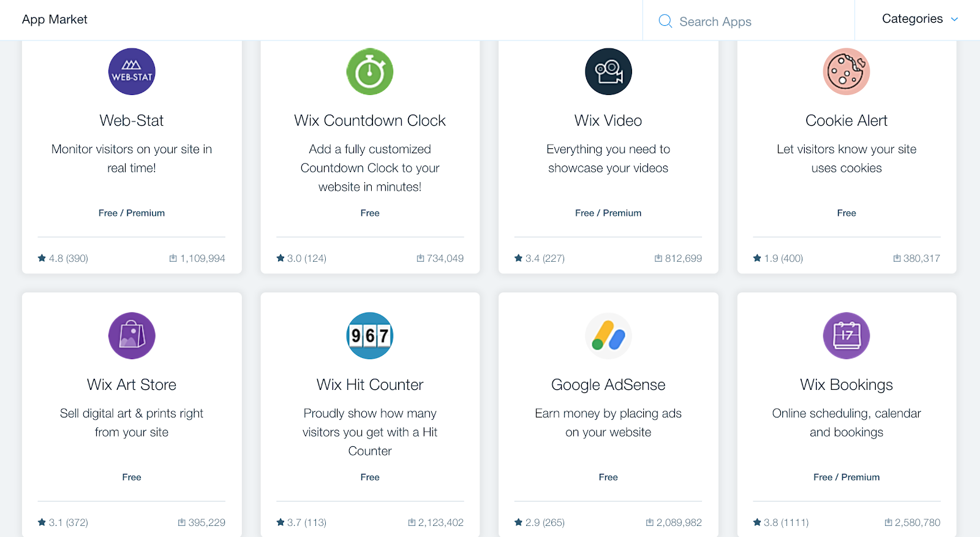Click installs icon beside 380,317

tap(897, 258)
